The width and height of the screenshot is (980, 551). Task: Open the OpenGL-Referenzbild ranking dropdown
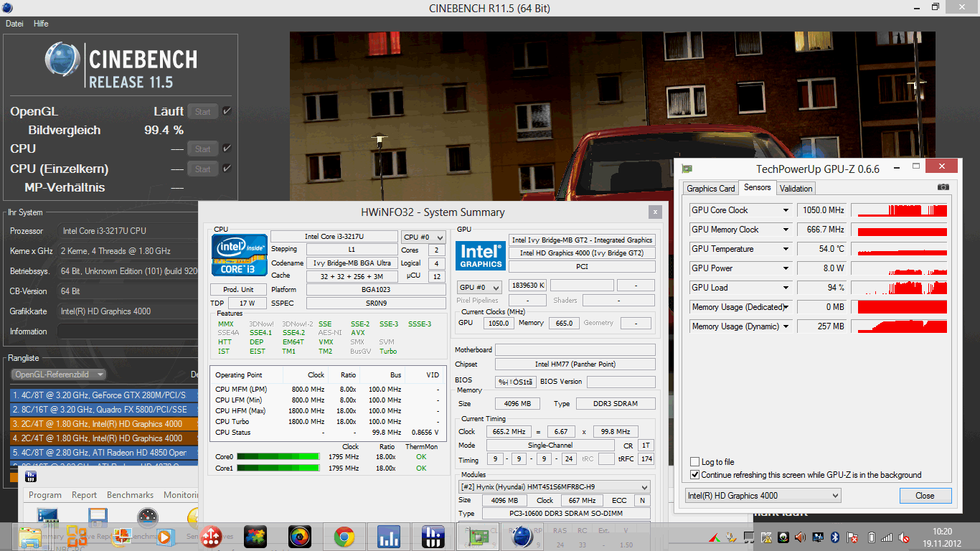pyautogui.click(x=59, y=375)
